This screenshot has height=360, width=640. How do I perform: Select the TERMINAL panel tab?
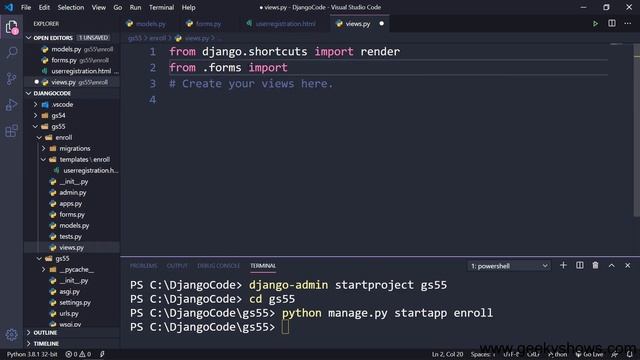(x=263, y=266)
